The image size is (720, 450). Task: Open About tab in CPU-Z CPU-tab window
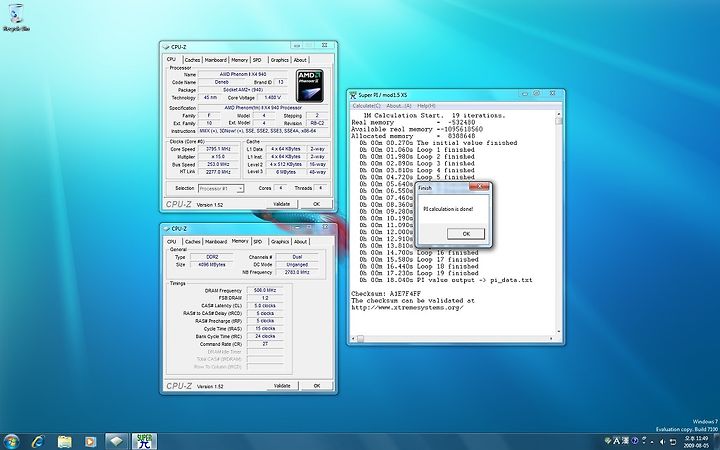(300, 60)
